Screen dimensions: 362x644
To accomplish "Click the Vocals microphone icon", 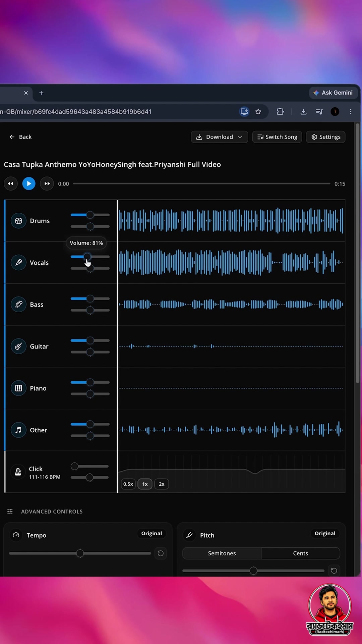I will (x=18, y=262).
